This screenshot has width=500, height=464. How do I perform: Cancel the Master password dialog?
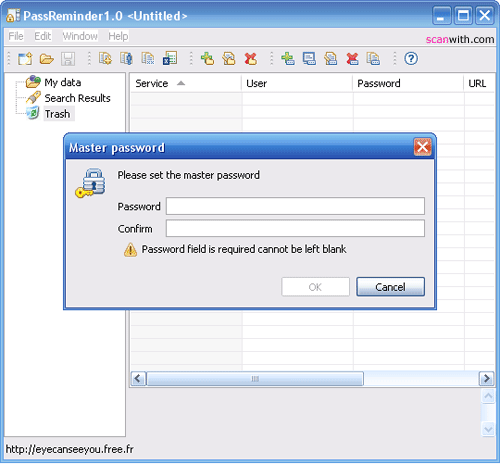[x=390, y=287]
